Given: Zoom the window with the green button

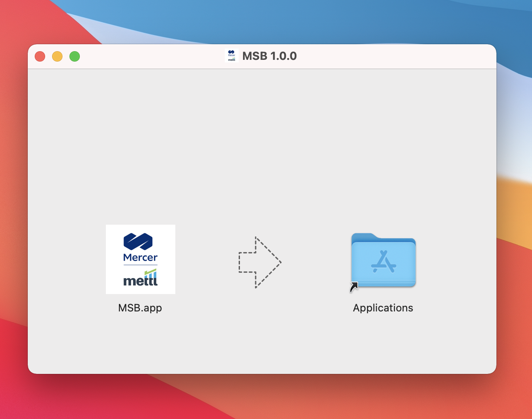Looking at the screenshot, I should [75, 56].
